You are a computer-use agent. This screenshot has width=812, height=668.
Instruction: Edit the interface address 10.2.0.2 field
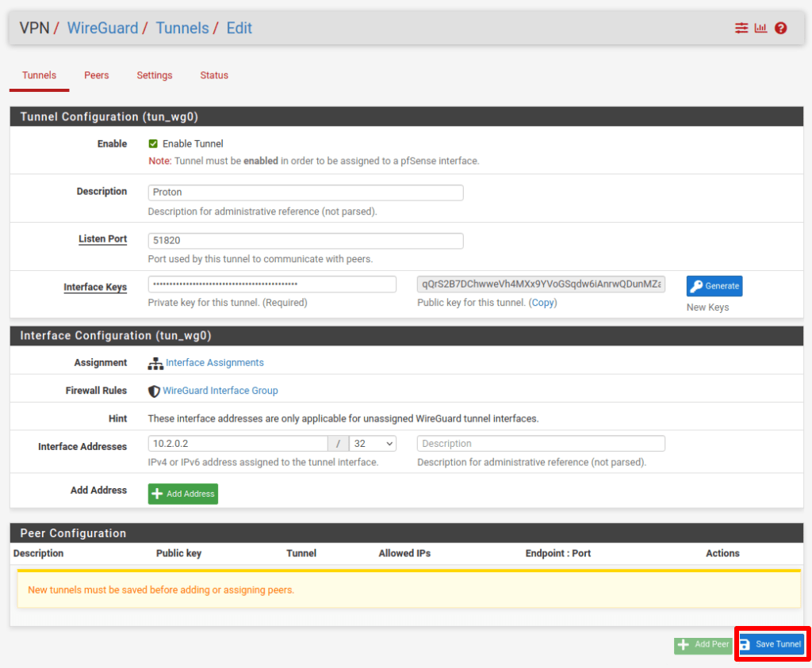point(238,444)
